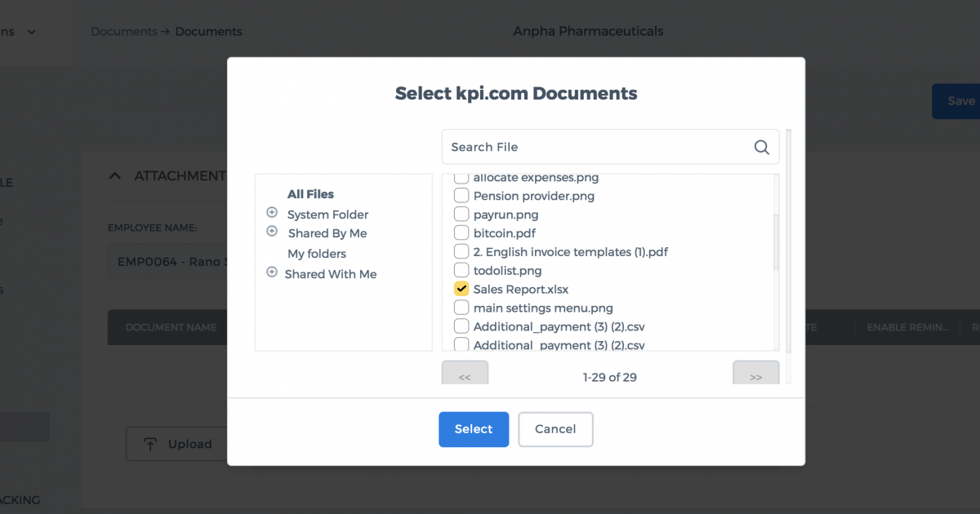Click the upload arrow icon
The width and height of the screenshot is (980, 514).
[x=150, y=444]
